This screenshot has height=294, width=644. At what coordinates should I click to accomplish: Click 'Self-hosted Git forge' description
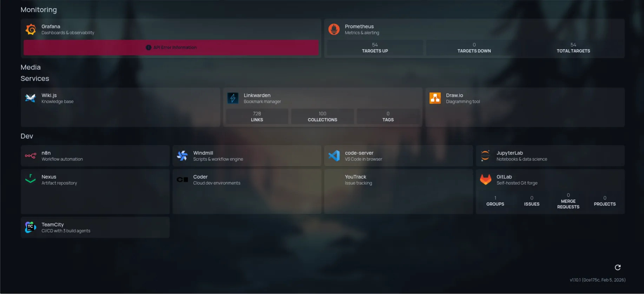517,183
